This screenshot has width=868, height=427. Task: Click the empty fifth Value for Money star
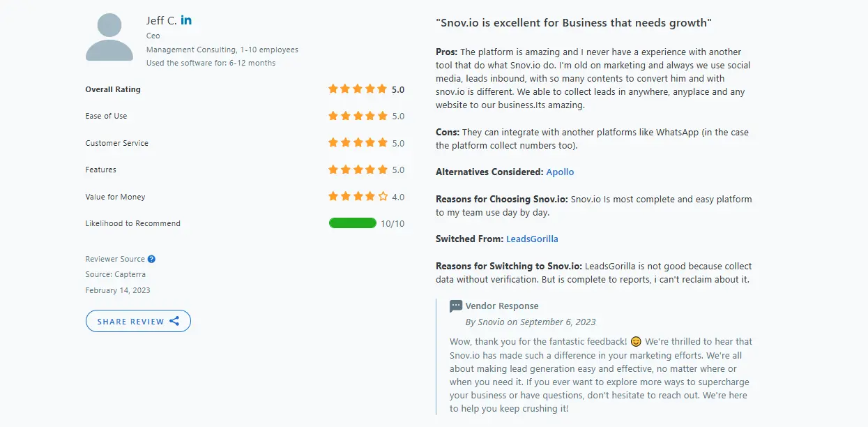point(383,197)
